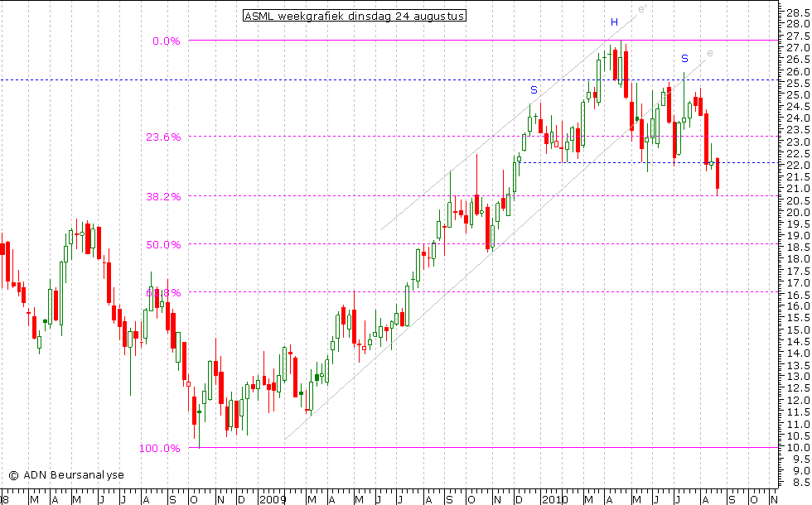Screen dimensions: 812x505
Task: Click price axis value '18.5'
Action: click(x=798, y=248)
